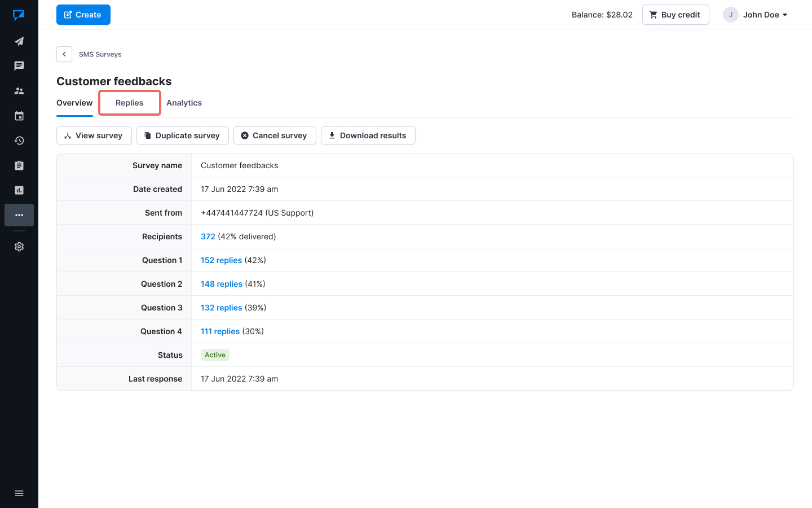This screenshot has height=508, width=812.
Task: Switch to the Replies tab
Action: pyautogui.click(x=130, y=103)
